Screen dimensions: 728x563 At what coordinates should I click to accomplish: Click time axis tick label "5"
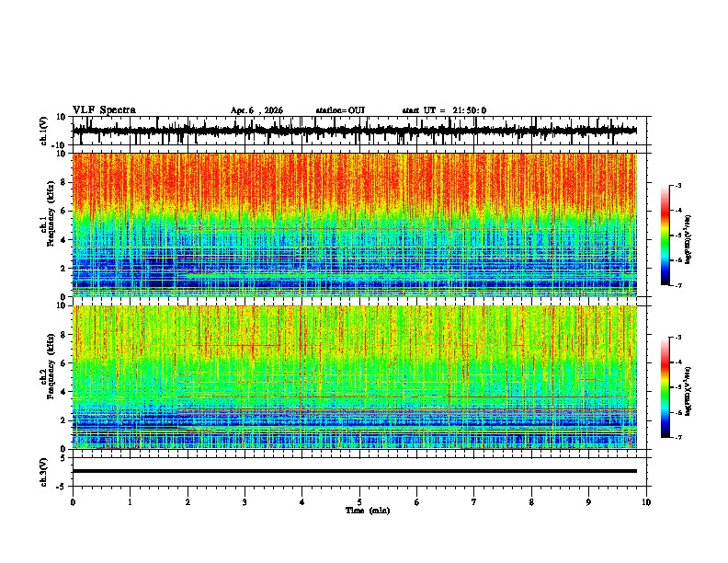pos(359,502)
